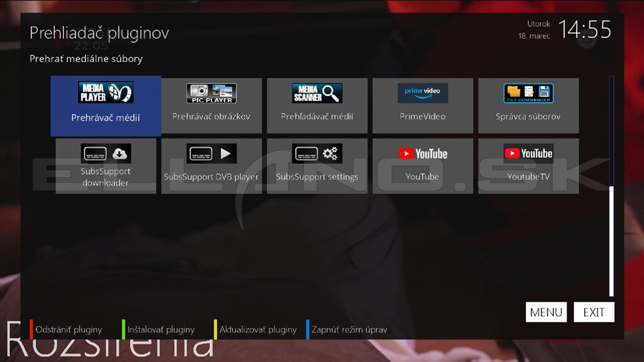
Task: Launch the YoutubeTV plugin logo
Action: (528, 153)
